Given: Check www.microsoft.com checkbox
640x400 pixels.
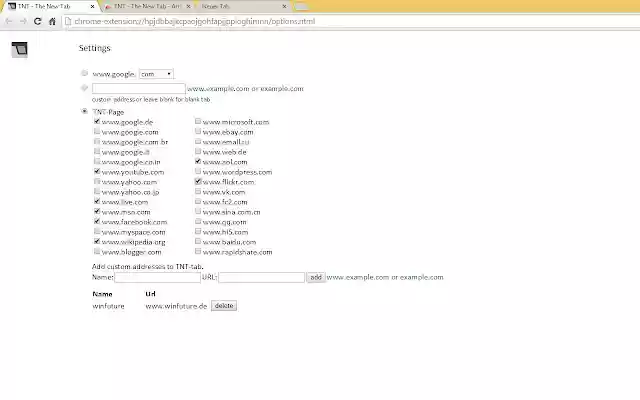Looking at the screenshot, I should [198, 121].
